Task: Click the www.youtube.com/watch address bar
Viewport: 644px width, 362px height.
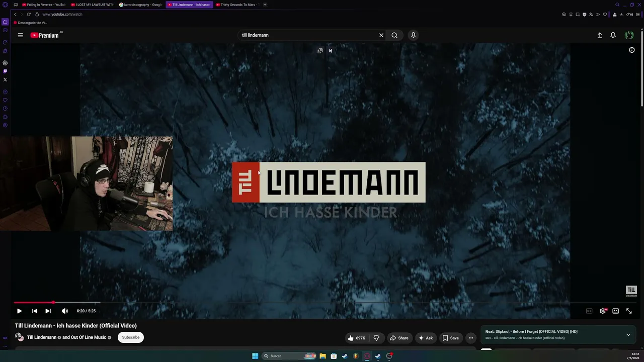Action: pos(62,14)
